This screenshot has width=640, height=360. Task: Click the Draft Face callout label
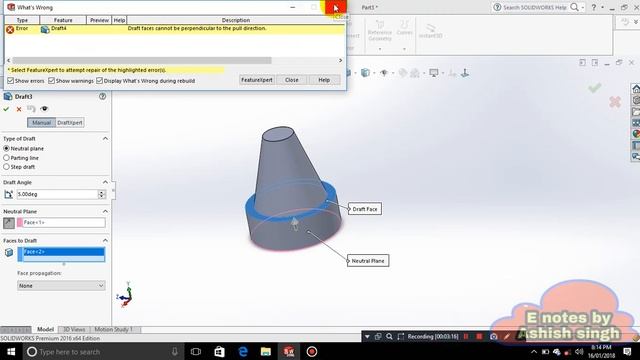(365, 209)
